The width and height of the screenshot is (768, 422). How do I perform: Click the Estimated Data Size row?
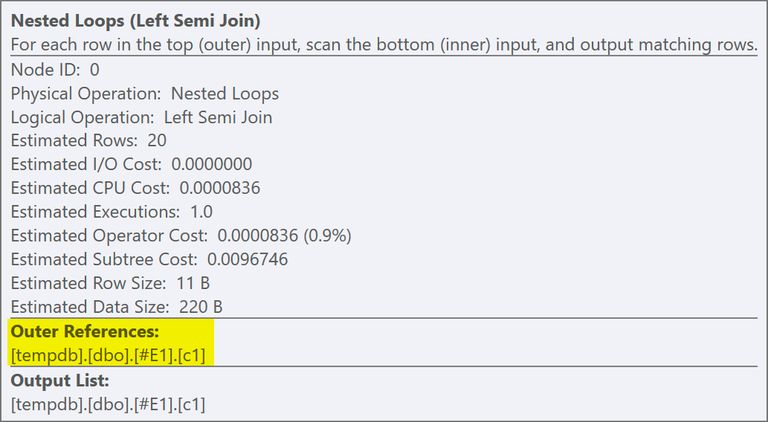[116, 306]
